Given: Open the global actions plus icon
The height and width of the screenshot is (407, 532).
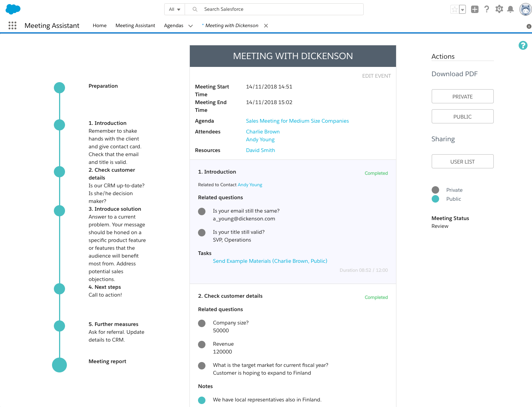Looking at the screenshot, I should (x=475, y=9).
